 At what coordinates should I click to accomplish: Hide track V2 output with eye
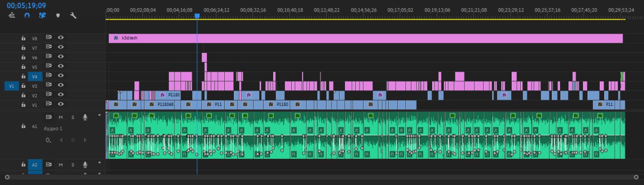[x=61, y=94]
